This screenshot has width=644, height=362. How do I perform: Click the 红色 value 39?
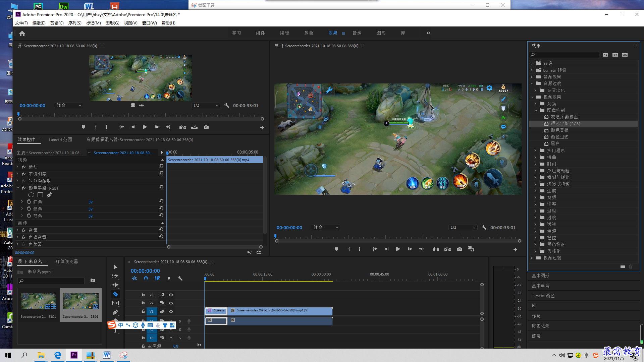(x=90, y=202)
